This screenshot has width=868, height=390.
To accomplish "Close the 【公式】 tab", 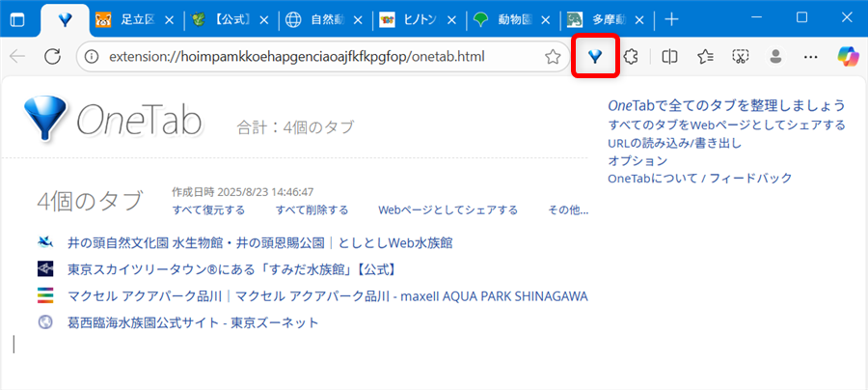I will [264, 20].
